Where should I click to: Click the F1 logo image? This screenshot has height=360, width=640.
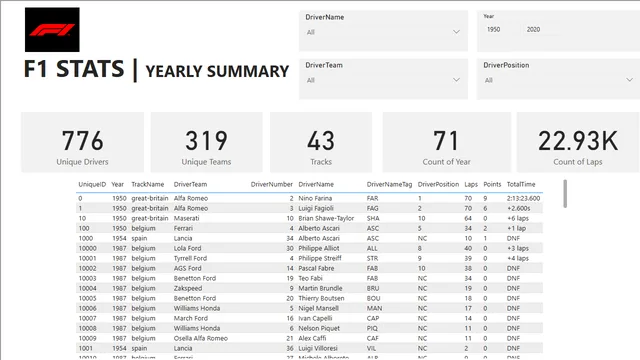[52, 29]
